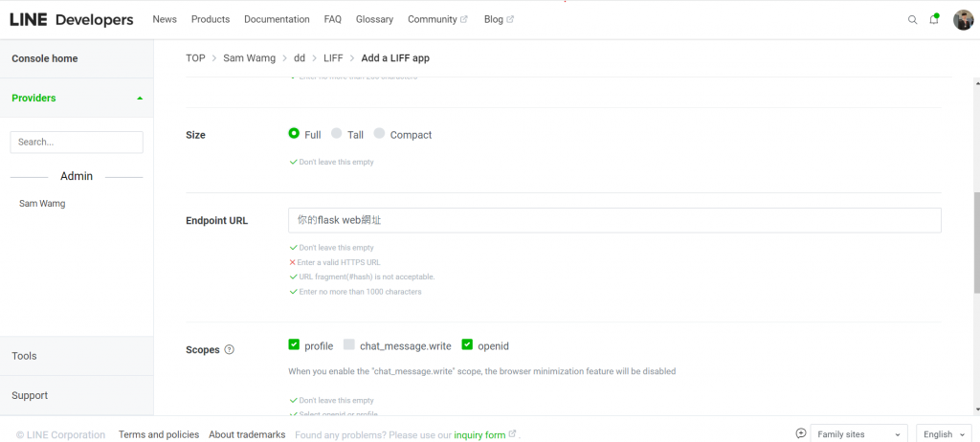Open the Support sidebar item
Image resolution: width=980 pixels, height=442 pixels.
pos(30,395)
